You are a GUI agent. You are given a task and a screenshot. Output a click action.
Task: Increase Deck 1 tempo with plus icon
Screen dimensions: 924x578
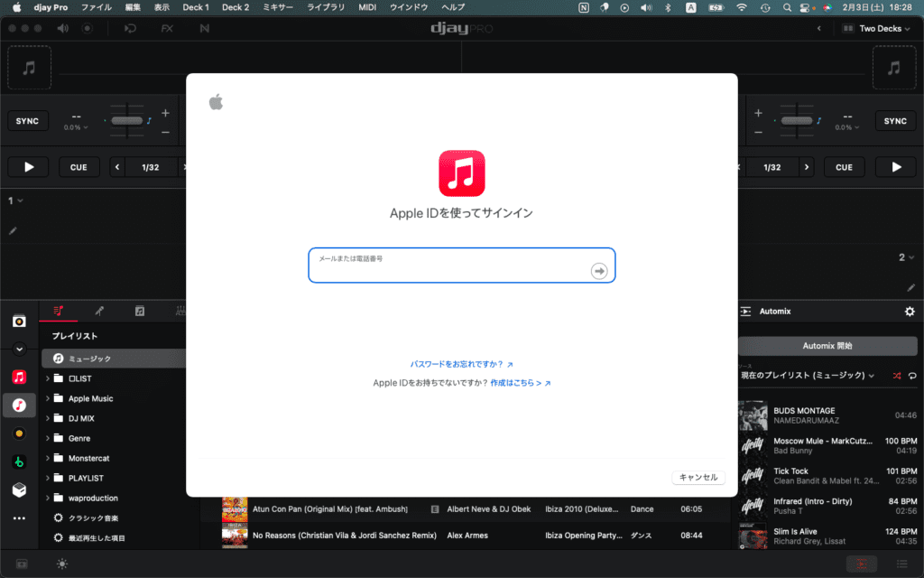click(166, 113)
